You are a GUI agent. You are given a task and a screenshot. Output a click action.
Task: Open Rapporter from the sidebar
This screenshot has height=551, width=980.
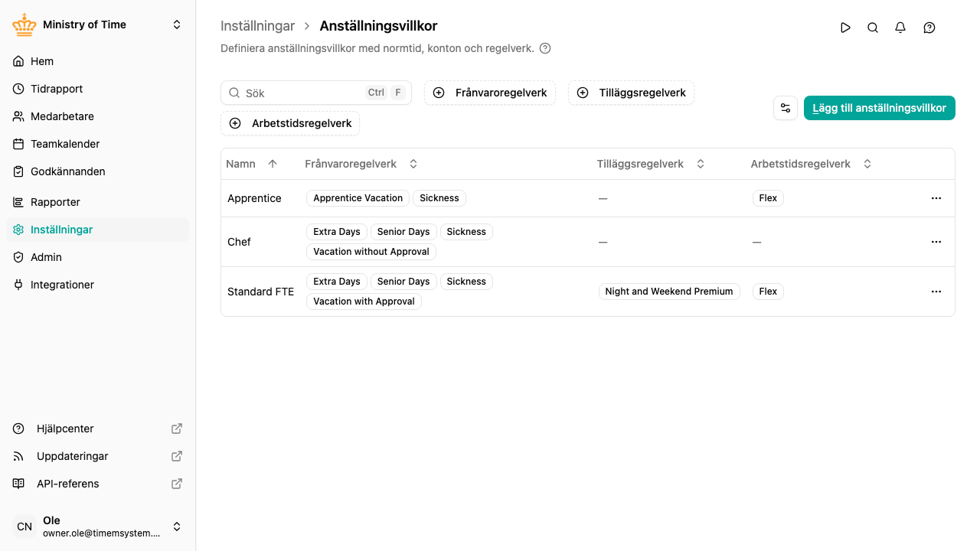98,202
